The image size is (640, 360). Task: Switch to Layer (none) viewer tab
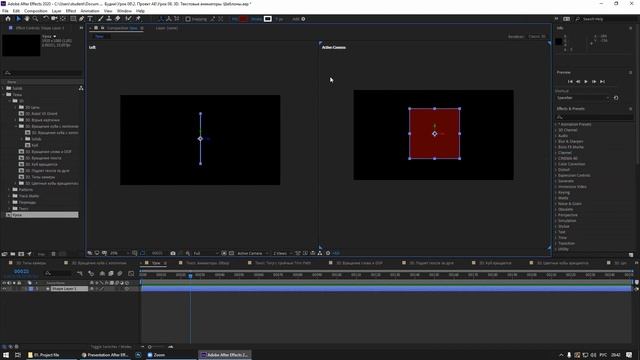(x=167, y=28)
